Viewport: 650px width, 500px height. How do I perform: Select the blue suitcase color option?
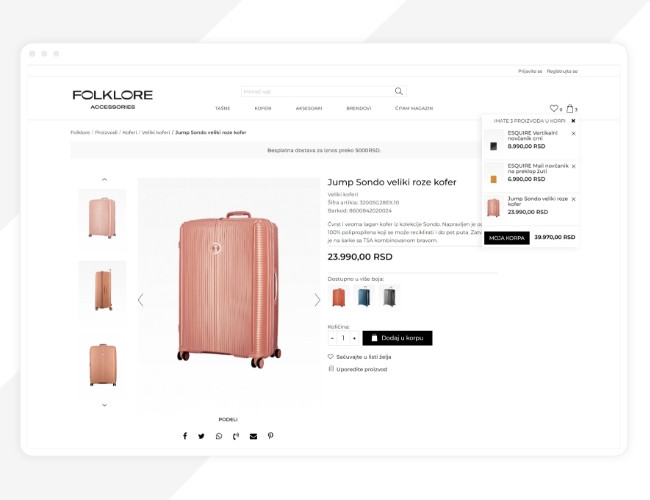click(364, 296)
